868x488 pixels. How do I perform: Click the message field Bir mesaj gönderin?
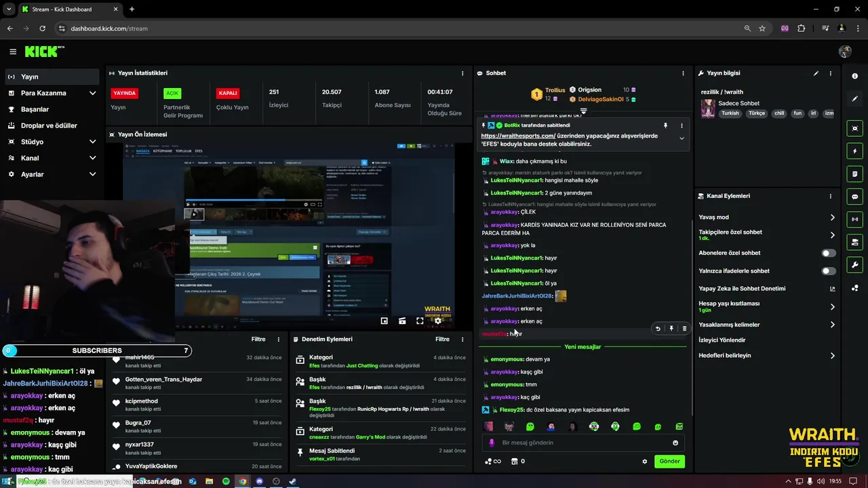coord(583,443)
